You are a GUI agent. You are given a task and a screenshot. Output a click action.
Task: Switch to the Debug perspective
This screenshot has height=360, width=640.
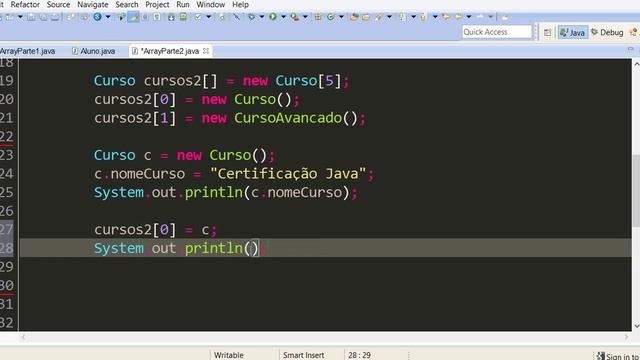pos(607,32)
